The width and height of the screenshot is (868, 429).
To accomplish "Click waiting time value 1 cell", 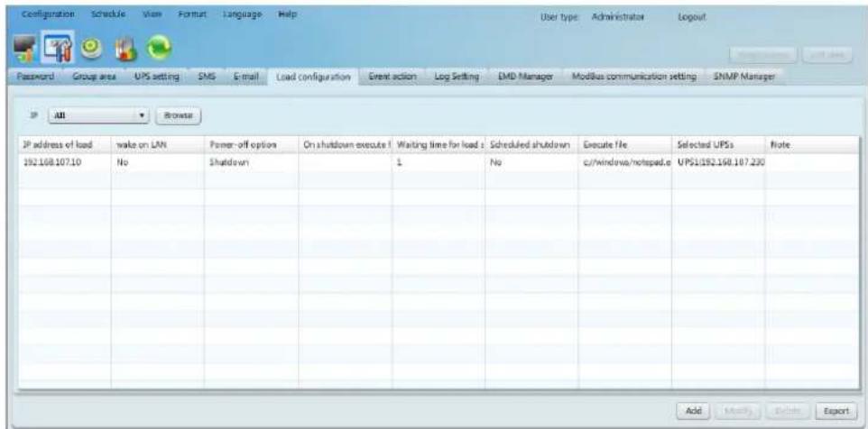I will pos(439,164).
